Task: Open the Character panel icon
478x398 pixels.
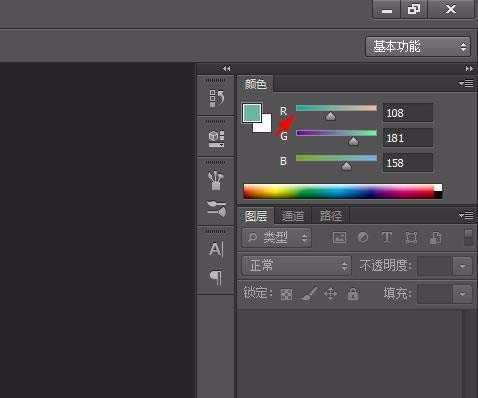Action: 216,249
